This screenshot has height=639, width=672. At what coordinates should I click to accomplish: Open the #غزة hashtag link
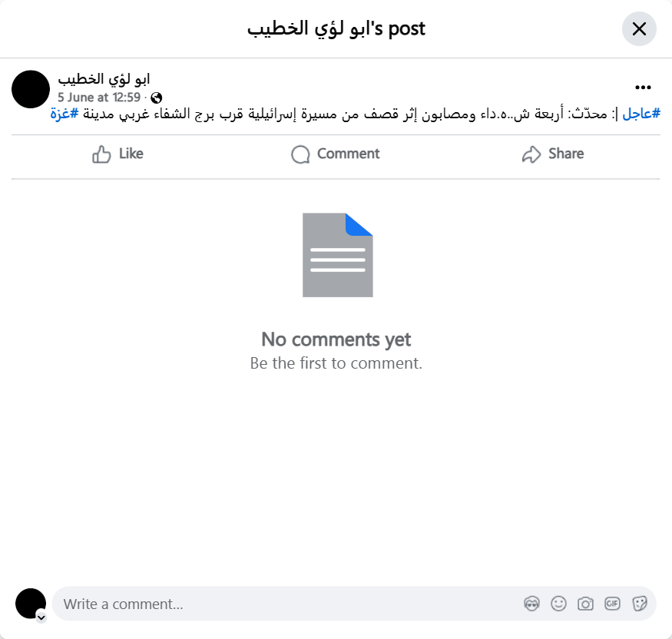[x=65, y=114]
